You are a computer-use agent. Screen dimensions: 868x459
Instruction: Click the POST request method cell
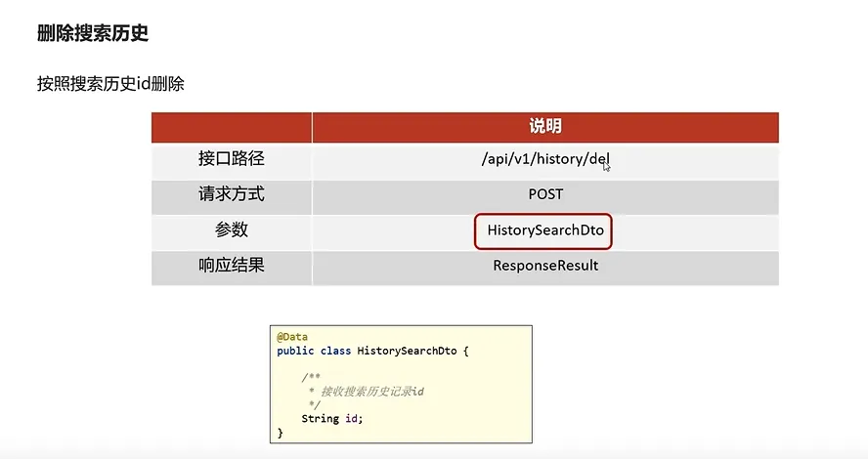coord(545,194)
